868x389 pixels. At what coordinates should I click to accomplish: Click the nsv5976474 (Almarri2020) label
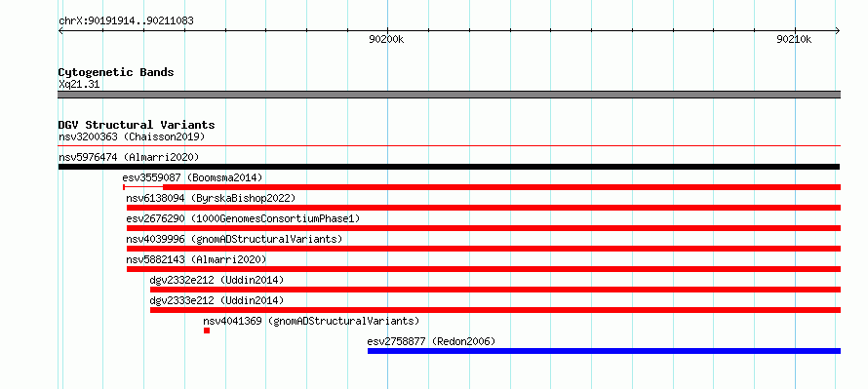click(x=129, y=157)
